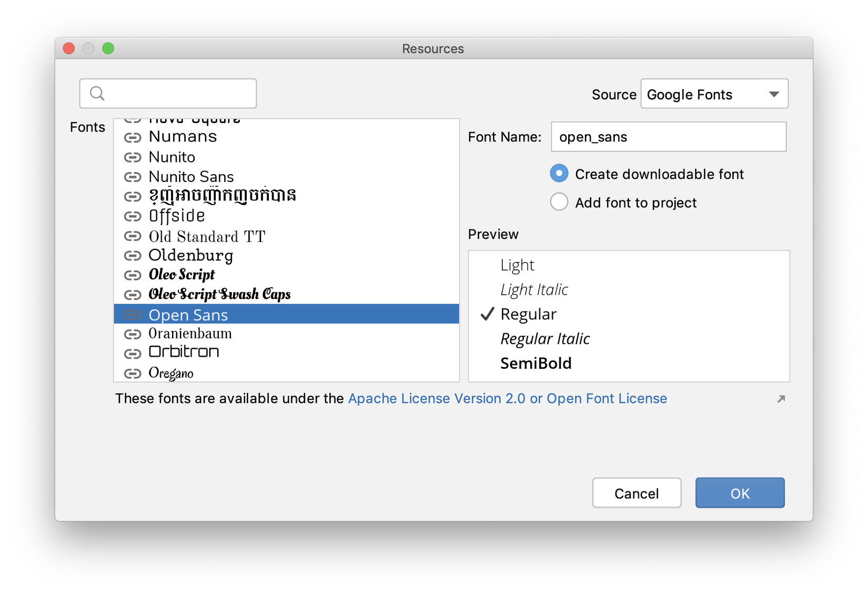Click the external link arrow icon
Viewport: 868px width, 594px height.
781,399
